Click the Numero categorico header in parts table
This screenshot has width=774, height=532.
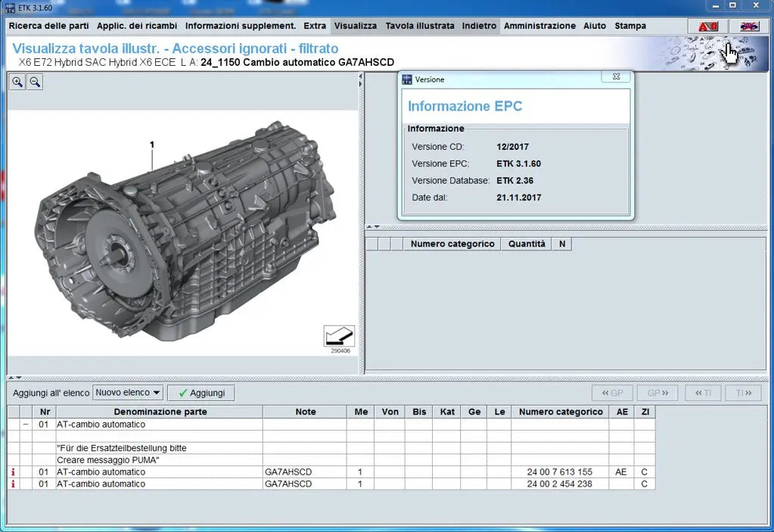[x=561, y=412]
